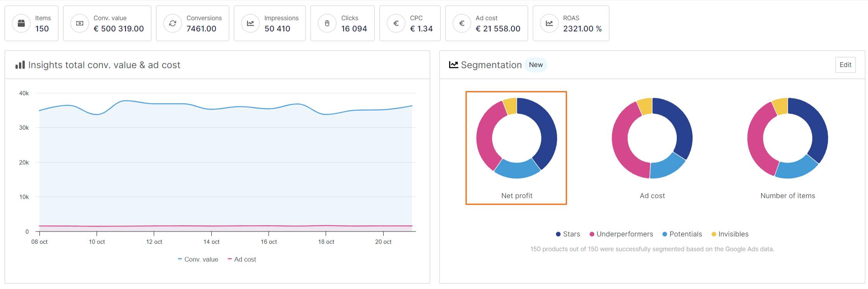The image size is (868, 289).
Task: Click the CPC euro icon
Action: click(396, 23)
